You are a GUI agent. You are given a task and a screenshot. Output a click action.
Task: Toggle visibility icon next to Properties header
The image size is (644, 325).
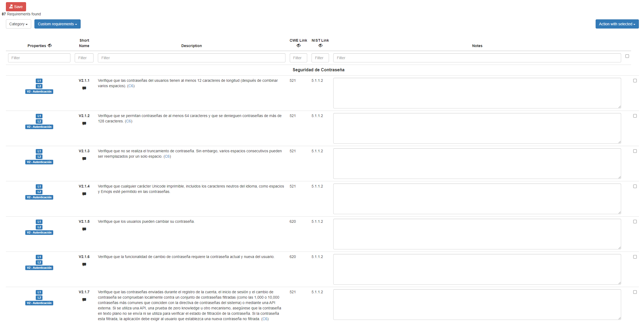point(50,46)
